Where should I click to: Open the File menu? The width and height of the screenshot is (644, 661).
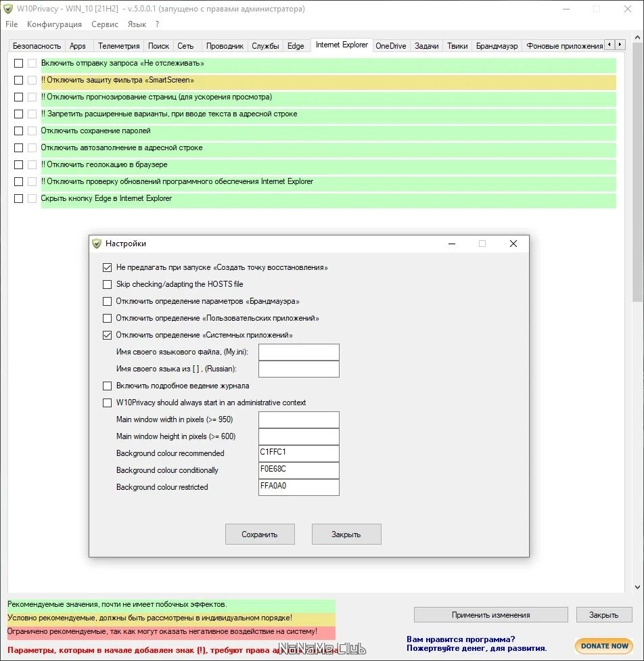11,24
